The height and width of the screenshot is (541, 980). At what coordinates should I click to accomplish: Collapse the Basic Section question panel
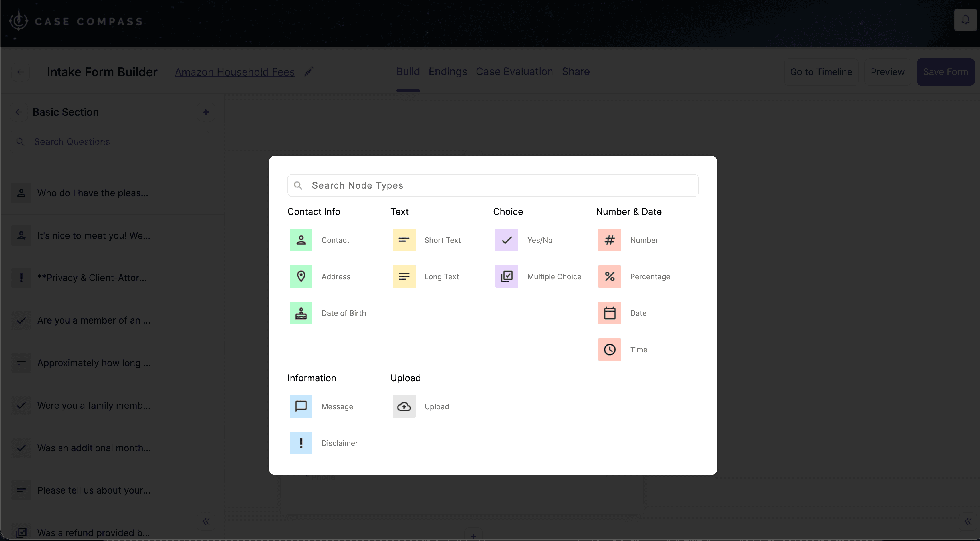206,521
